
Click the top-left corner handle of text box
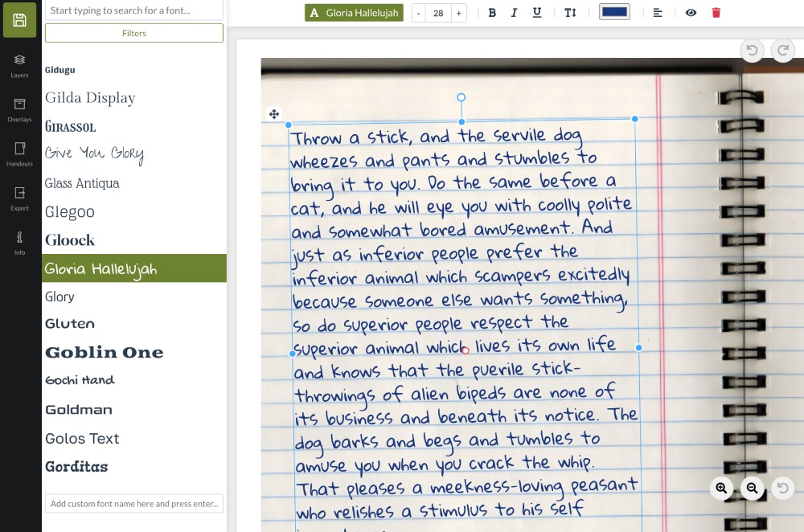coord(289,125)
